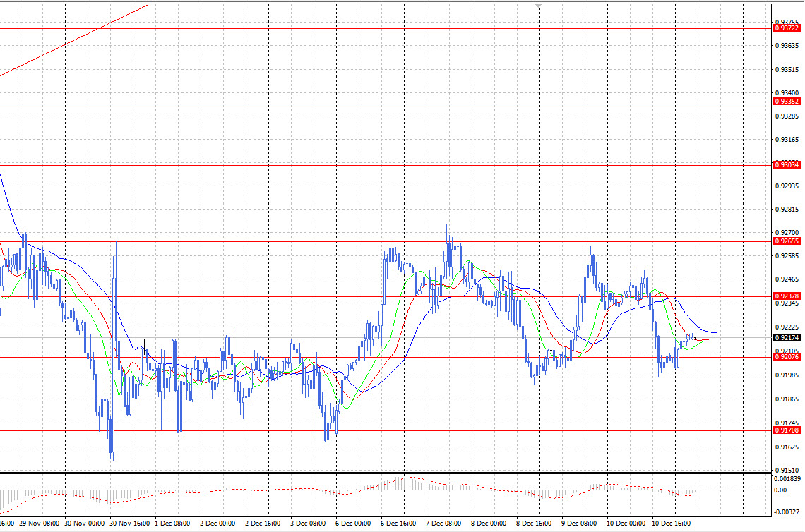The height and width of the screenshot is (532, 805).
Task: Click the 30 Nov 16:00 time label
Action: 130,524
